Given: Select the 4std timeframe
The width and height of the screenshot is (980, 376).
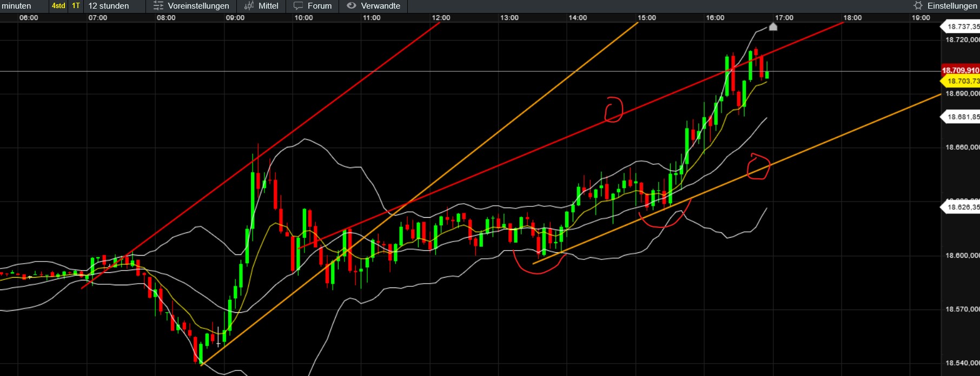Looking at the screenshot, I should pos(58,6).
